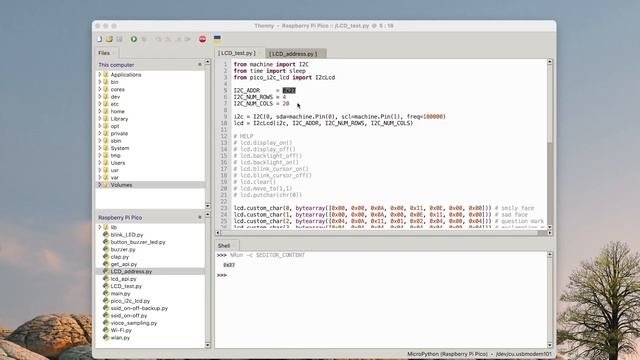
Task: Stop the backend with red Stop icon
Action: click(202, 39)
